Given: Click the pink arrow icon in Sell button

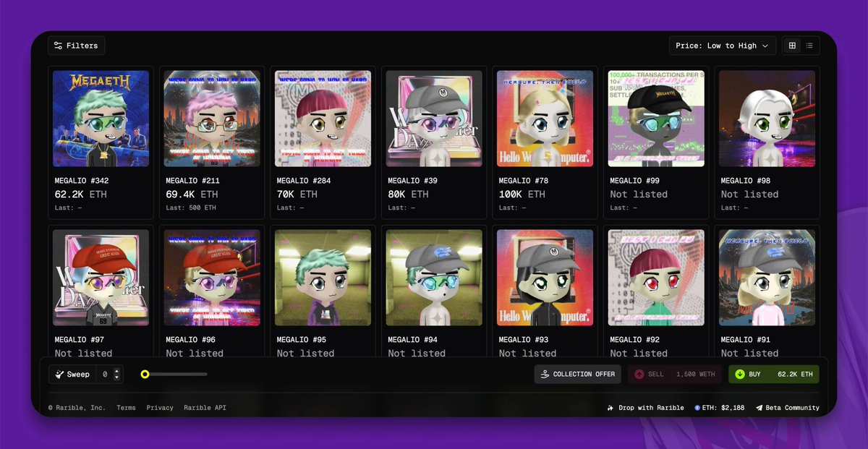Looking at the screenshot, I should [639, 375].
